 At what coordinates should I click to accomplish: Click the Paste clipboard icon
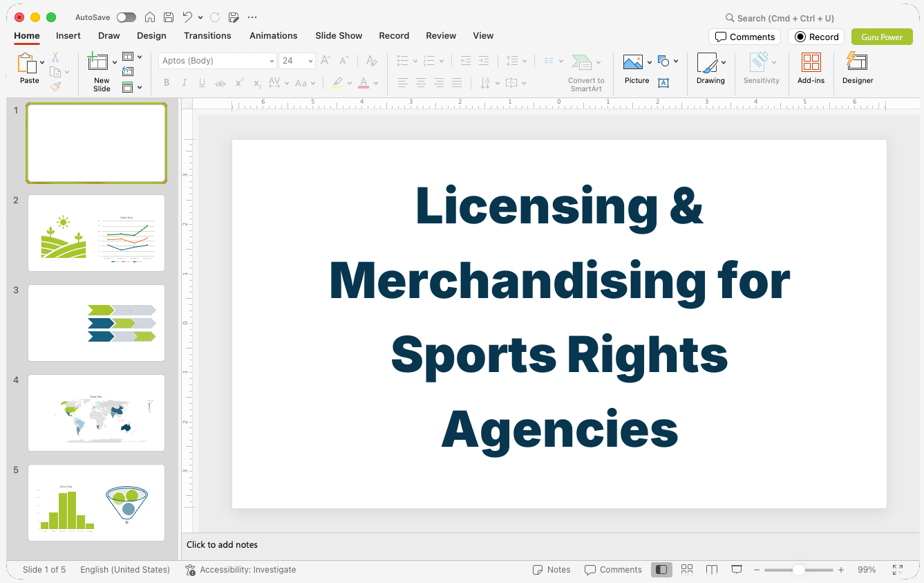pyautogui.click(x=27, y=63)
